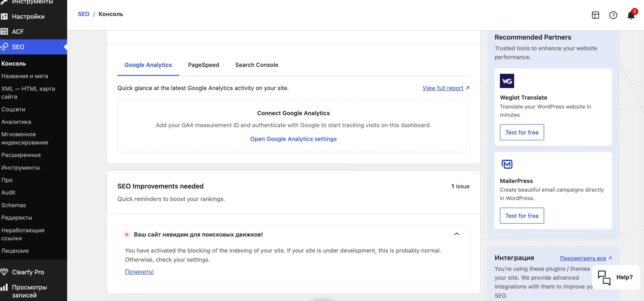The height and width of the screenshot is (301, 644).
Task: Open the Инструменты SEO submenu item
Action: click(x=20, y=167)
